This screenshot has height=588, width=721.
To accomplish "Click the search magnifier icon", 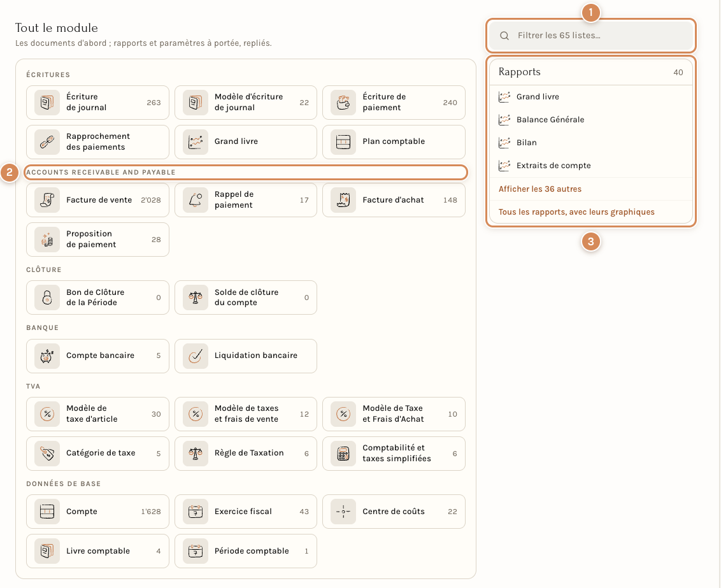I will pyautogui.click(x=504, y=36).
